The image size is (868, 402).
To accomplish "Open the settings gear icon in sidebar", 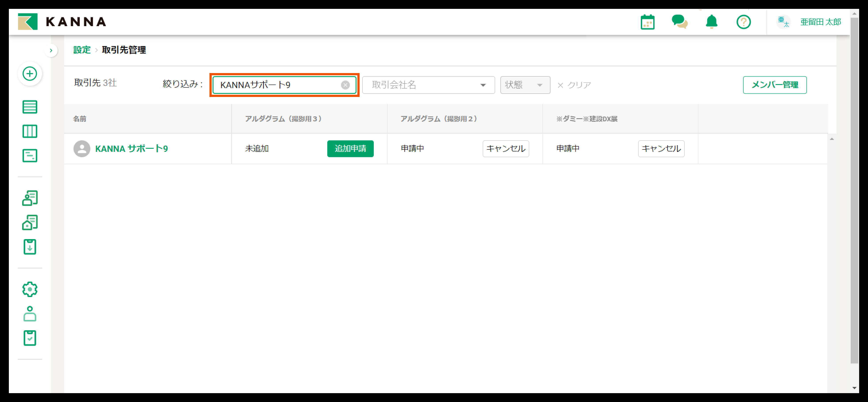I will pos(30,289).
